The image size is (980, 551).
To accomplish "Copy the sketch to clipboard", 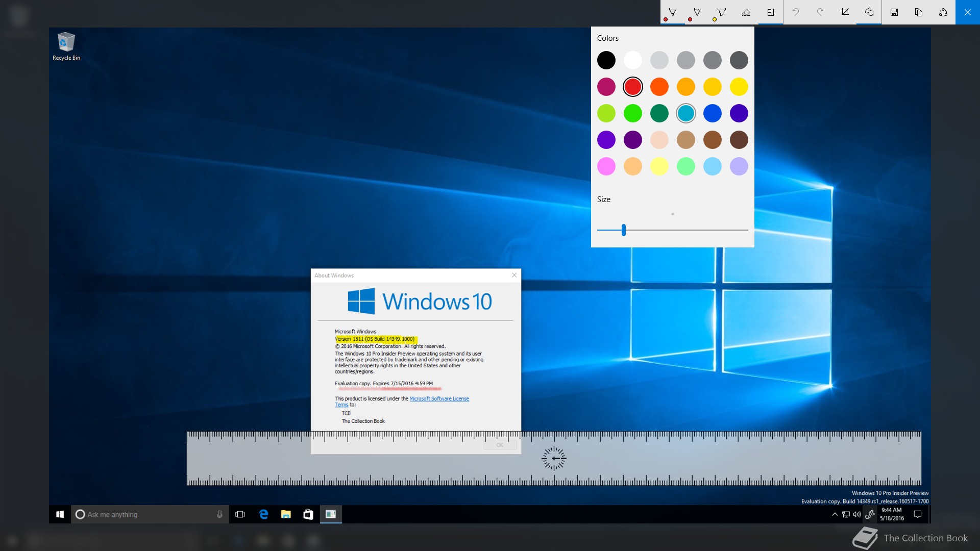I will pyautogui.click(x=919, y=12).
